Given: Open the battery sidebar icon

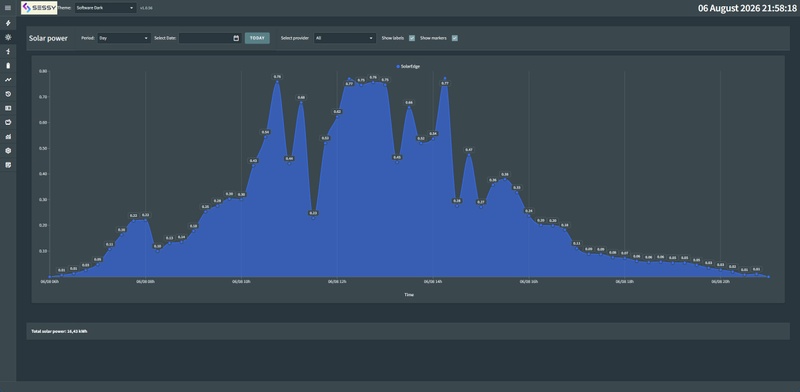Looking at the screenshot, I should pos(8,65).
